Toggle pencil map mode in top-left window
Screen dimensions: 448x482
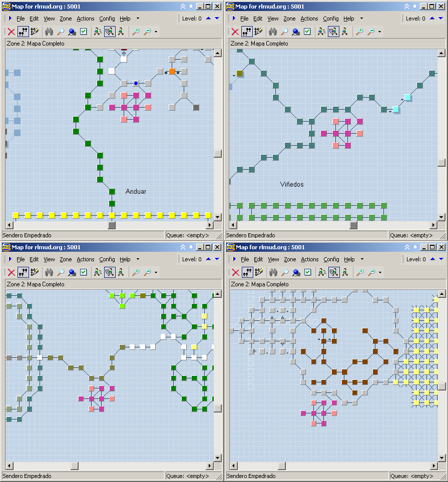click(x=35, y=32)
